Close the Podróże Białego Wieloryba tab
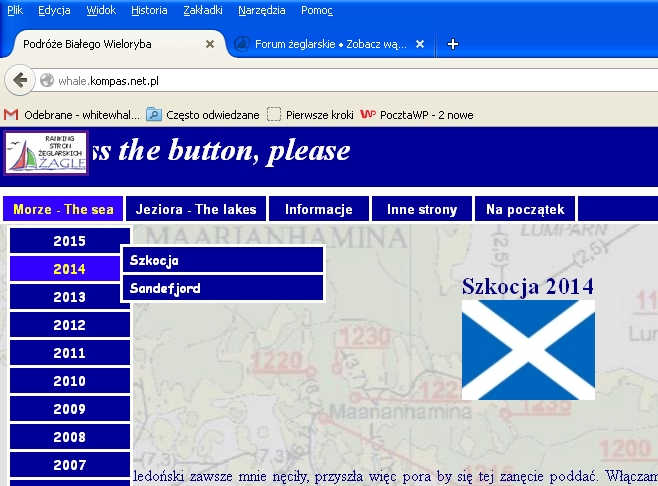Screen dimensions: 658x486 (210, 44)
